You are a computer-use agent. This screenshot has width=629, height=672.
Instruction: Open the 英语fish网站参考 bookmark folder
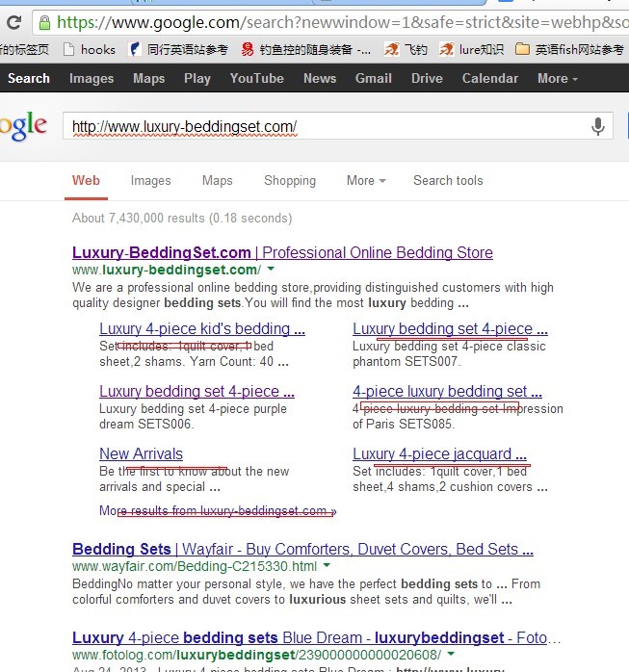(x=569, y=50)
